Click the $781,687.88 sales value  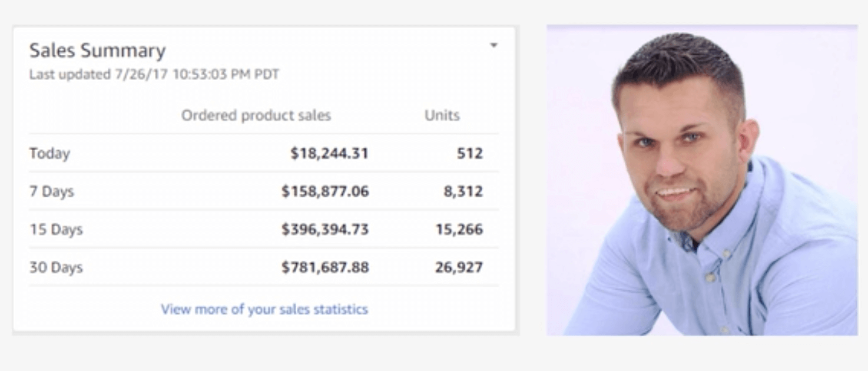click(x=325, y=267)
